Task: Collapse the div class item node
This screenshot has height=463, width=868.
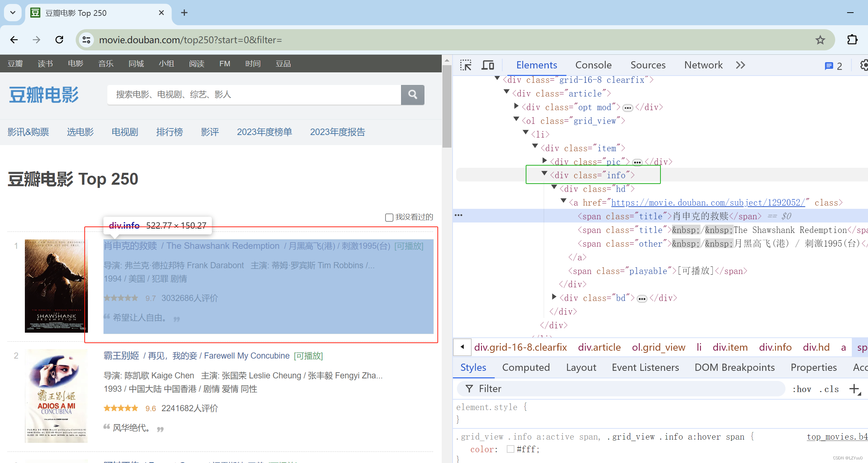Action: click(x=535, y=146)
